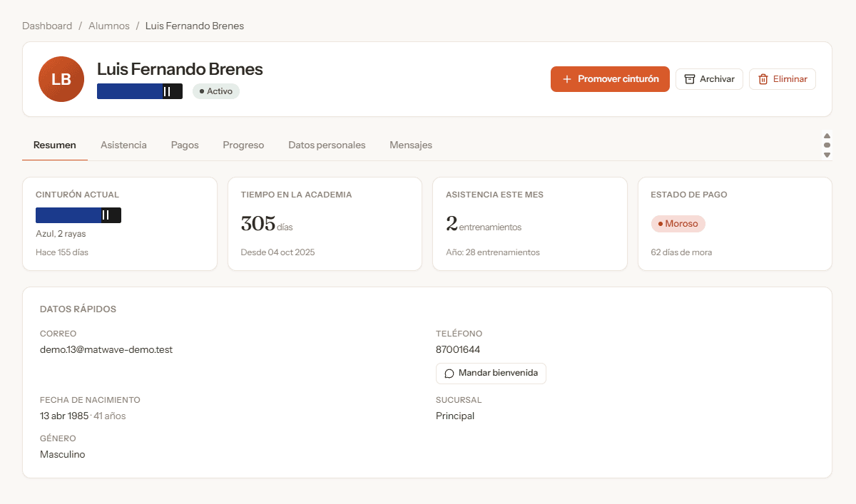Click the blue belt graphic in header
Screen dimensions: 856x504
(140, 91)
